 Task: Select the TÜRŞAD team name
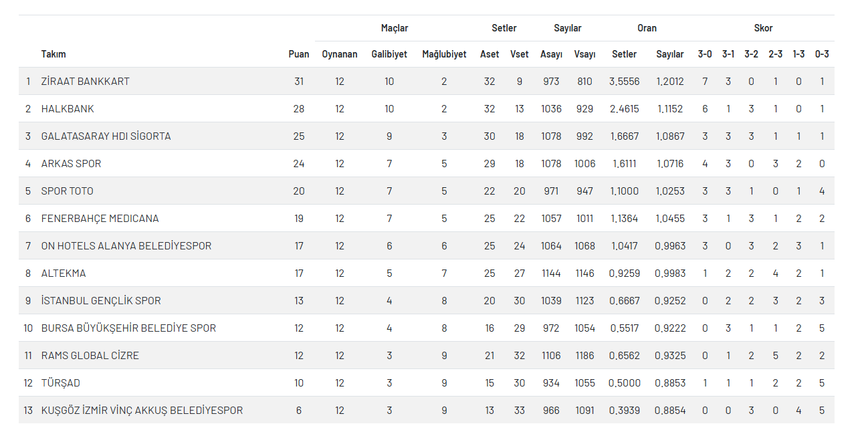[x=60, y=383]
